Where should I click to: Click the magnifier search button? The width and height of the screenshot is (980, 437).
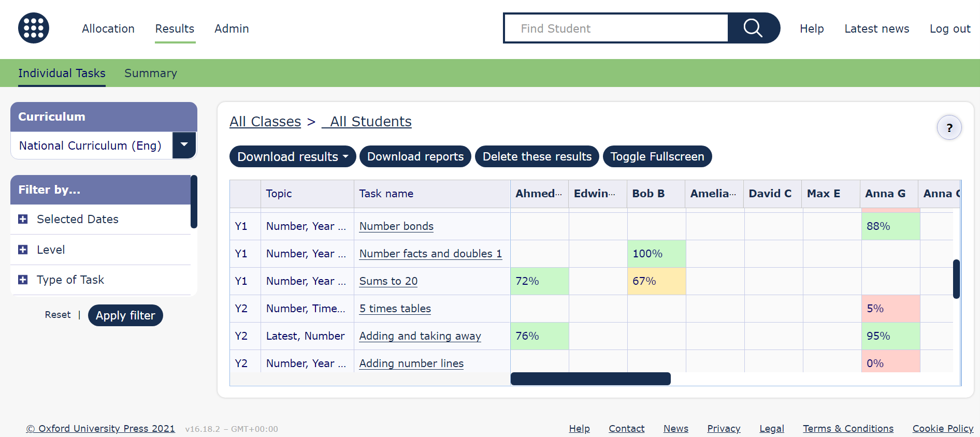pos(753,28)
